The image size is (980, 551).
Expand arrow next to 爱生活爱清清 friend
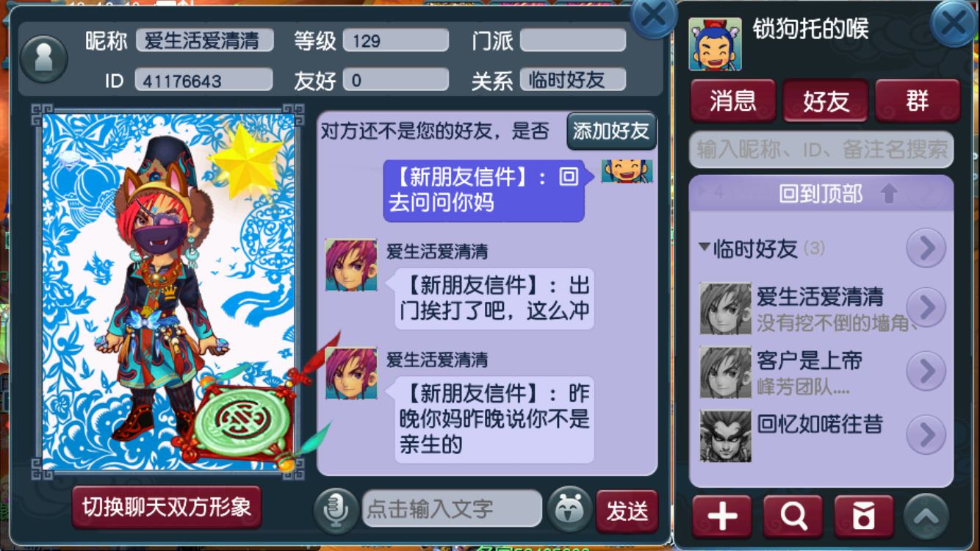click(926, 307)
